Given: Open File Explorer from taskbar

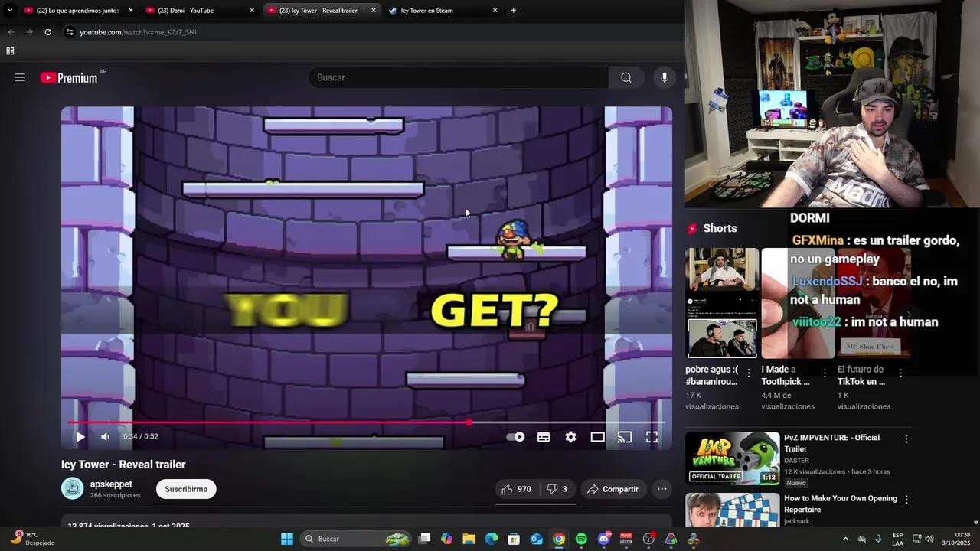Looking at the screenshot, I should click(x=469, y=539).
